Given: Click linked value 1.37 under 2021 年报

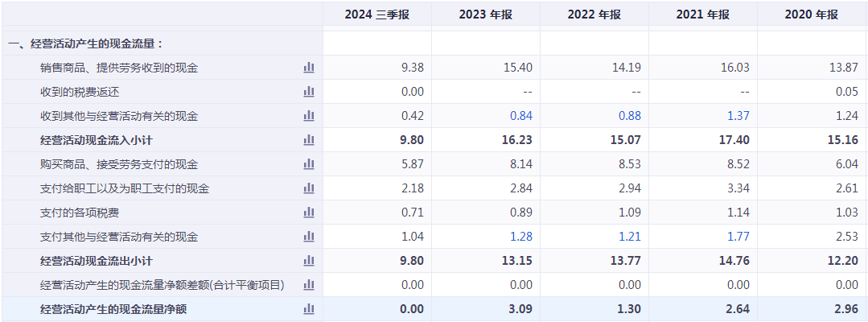Looking at the screenshot, I should pyautogui.click(x=738, y=116).
